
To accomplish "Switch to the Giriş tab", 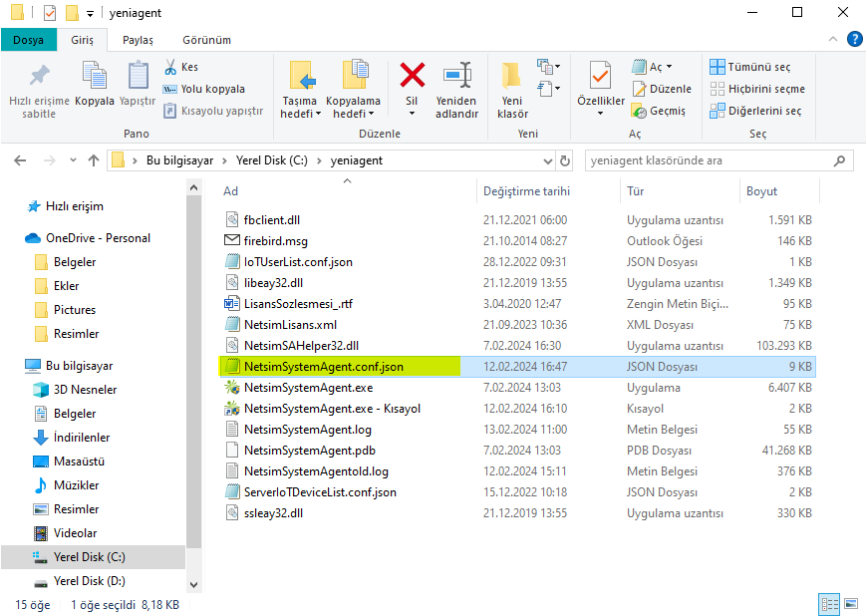I will (x=83, y=40).
